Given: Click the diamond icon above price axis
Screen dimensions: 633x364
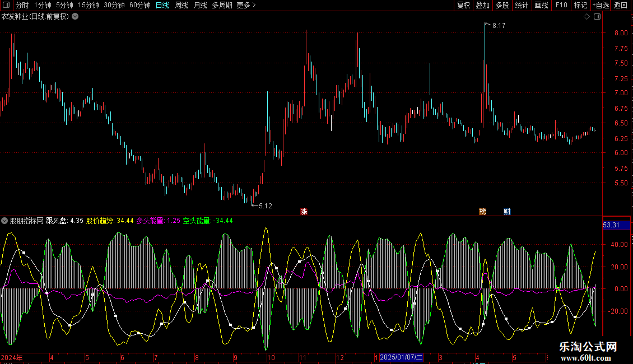Looking at the screenshot, I should (587, 17).
